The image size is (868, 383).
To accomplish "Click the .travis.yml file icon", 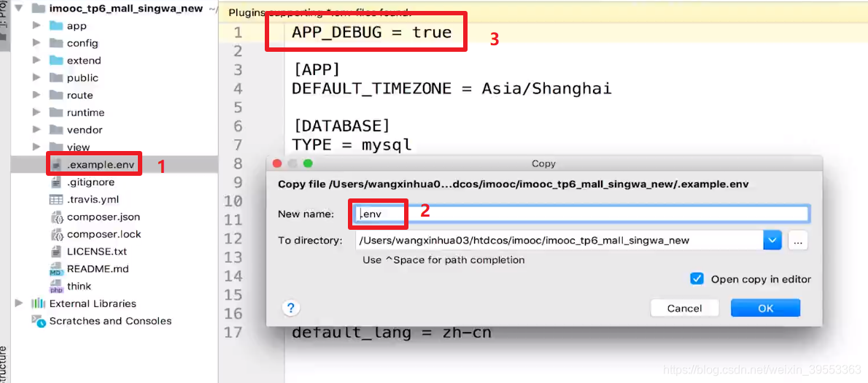I will pyautogui.click(x=56, y=199).
